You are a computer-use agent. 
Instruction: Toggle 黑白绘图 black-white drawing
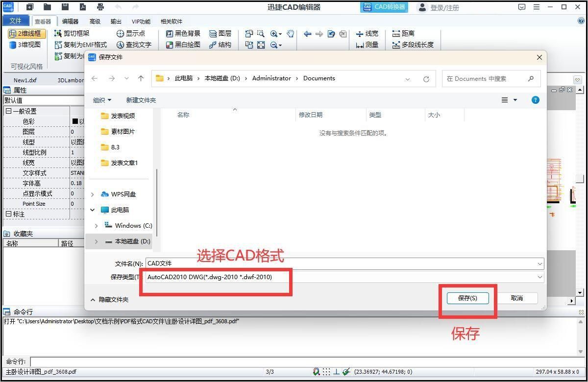click(183, 45)
